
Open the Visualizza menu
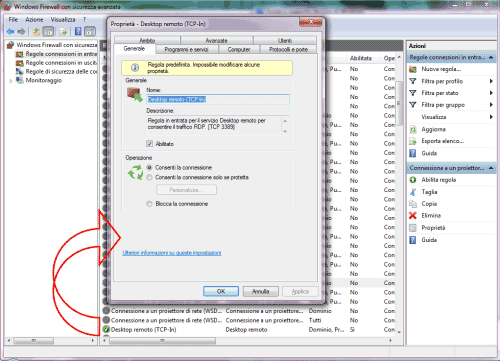(x=63, y=20)
